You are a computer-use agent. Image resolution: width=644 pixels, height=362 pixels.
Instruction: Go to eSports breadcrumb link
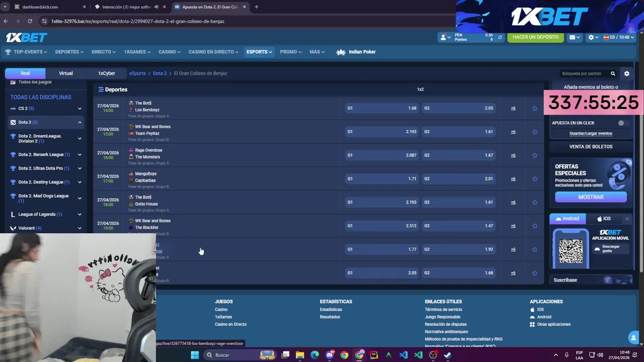click(137, 73)
